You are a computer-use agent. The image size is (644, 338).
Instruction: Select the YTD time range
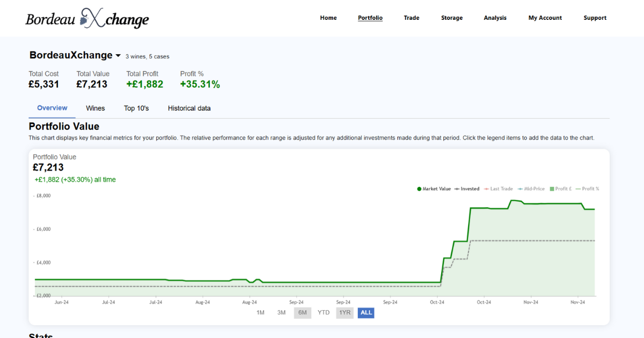click(324, 313)
